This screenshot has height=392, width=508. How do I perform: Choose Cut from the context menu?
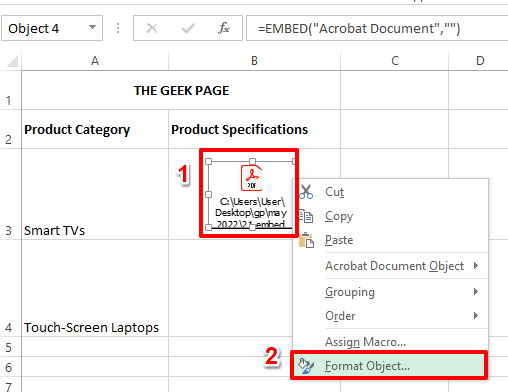(x=390, y=192)
